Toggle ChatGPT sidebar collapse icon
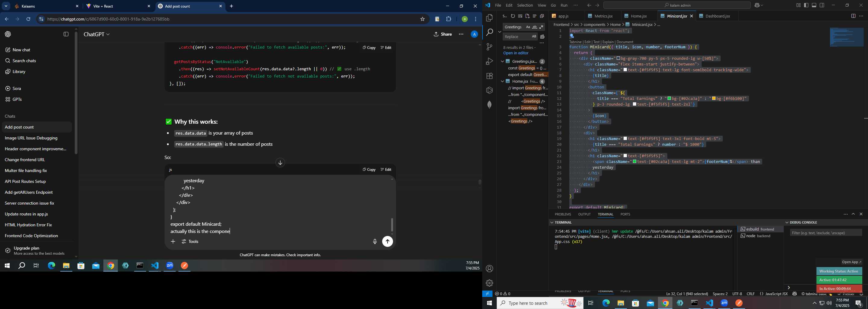868x309 pixels. [66, 34]
